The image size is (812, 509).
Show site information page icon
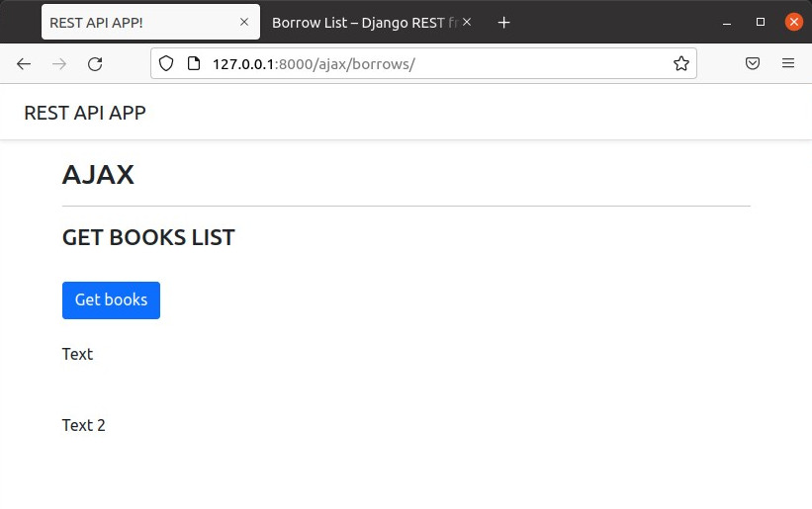pyautogui.click(x=193, y=63)
